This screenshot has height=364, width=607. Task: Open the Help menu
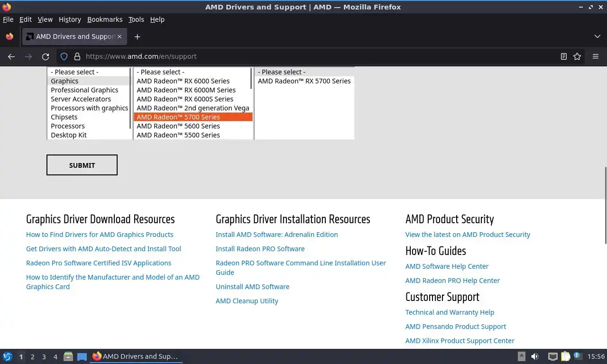[x=157, y=19]
